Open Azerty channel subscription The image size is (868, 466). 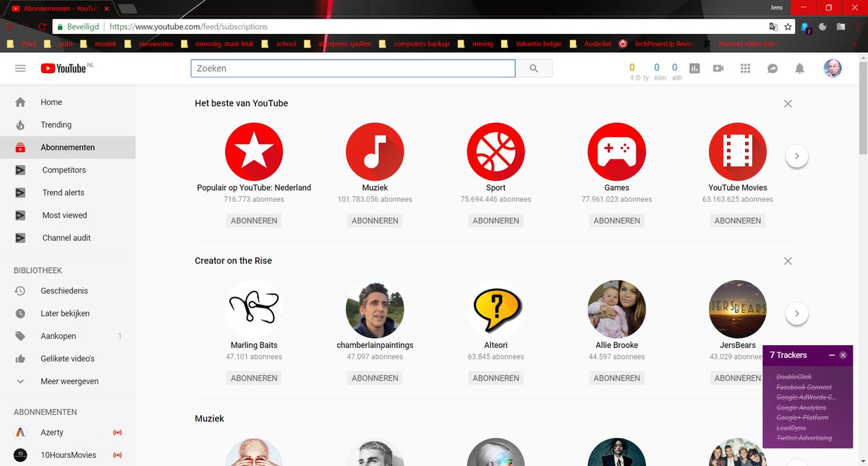tap(67, 433)
